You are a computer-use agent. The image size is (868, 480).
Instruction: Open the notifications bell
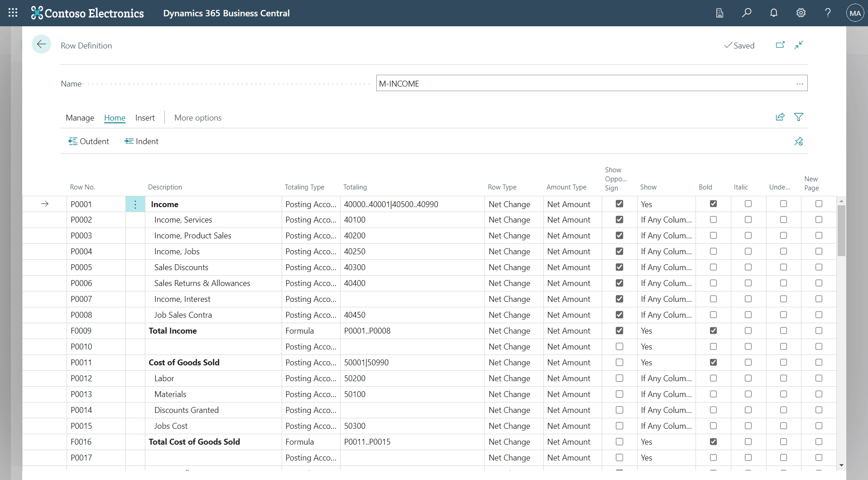(774, 13)
